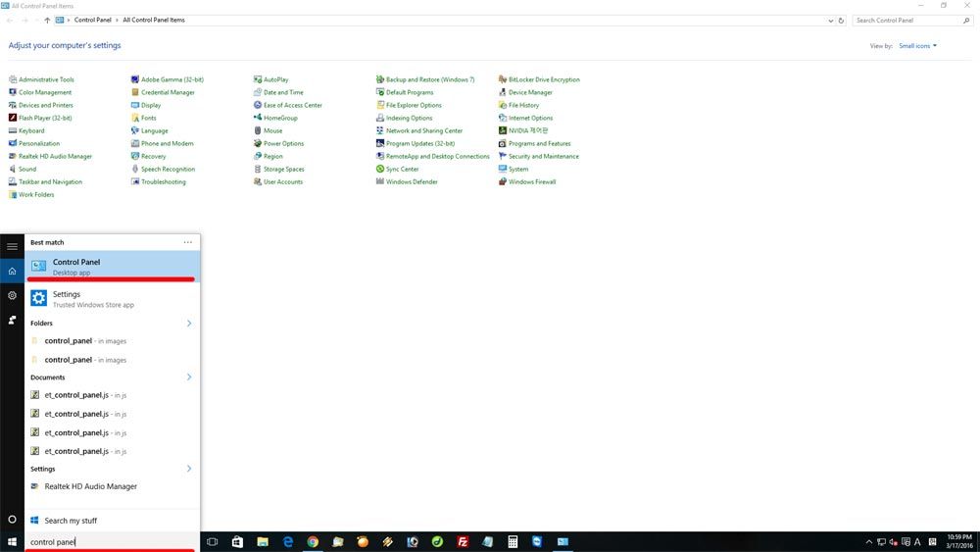Open the View by Small icons dropdown

tap(918, 46)
